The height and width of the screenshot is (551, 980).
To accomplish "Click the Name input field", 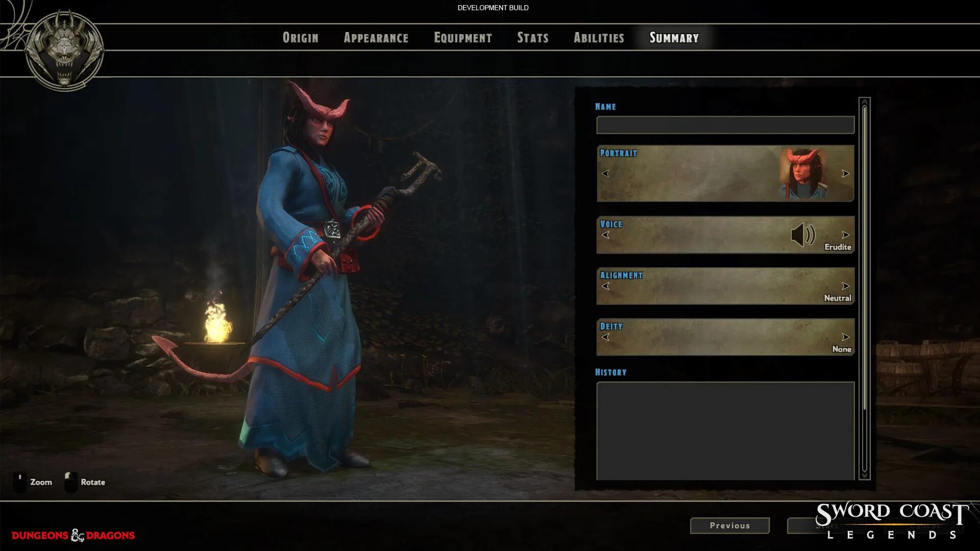I will pyautogui.click(x=725, y=124).
